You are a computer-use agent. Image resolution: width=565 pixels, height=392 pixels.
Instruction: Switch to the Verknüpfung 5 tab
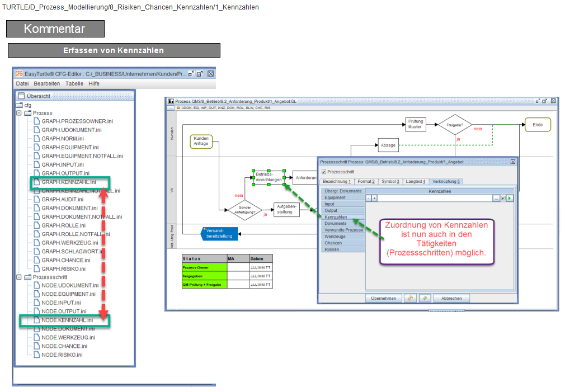pyautogui.click(x=446, y=182)
